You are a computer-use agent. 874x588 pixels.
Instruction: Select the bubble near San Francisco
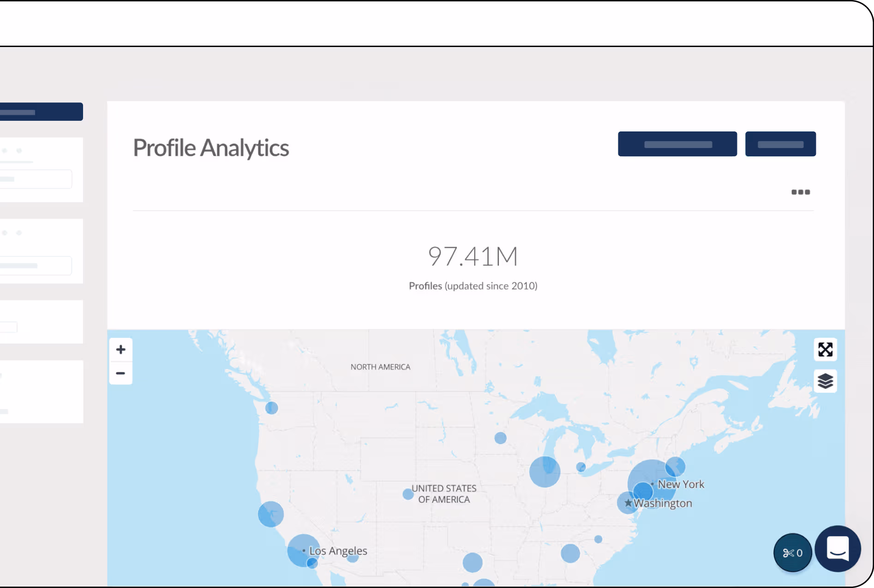pyautogui.click(x=271, y=514)
